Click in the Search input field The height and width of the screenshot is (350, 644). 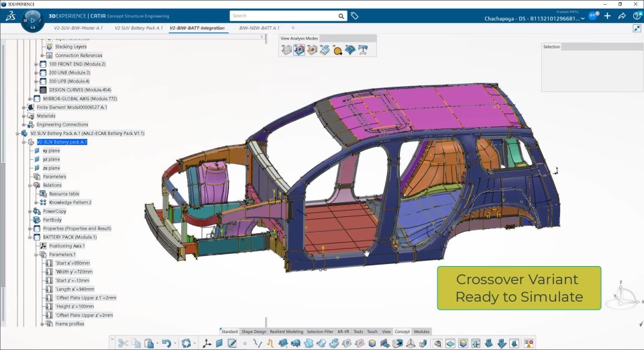pos(283,16)
